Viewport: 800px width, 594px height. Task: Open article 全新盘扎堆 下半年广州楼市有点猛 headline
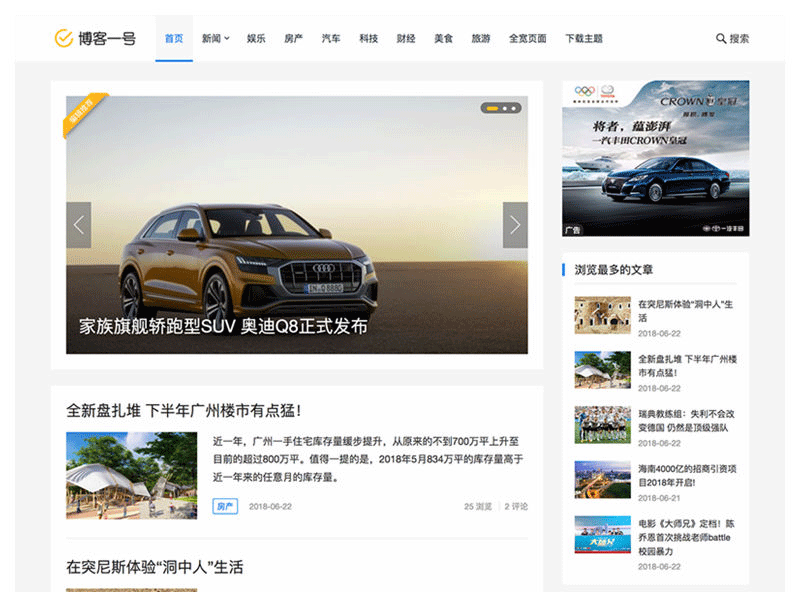click(x=184, y=410)
